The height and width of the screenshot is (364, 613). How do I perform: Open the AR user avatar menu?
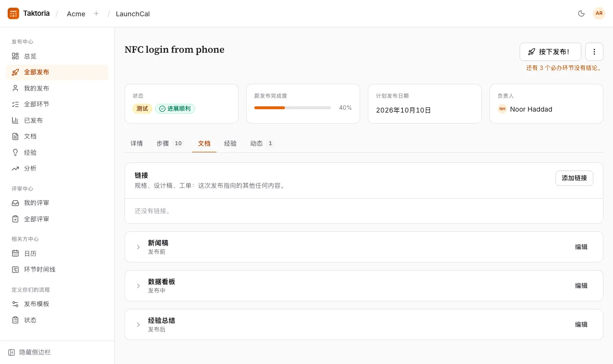(599, 13)
